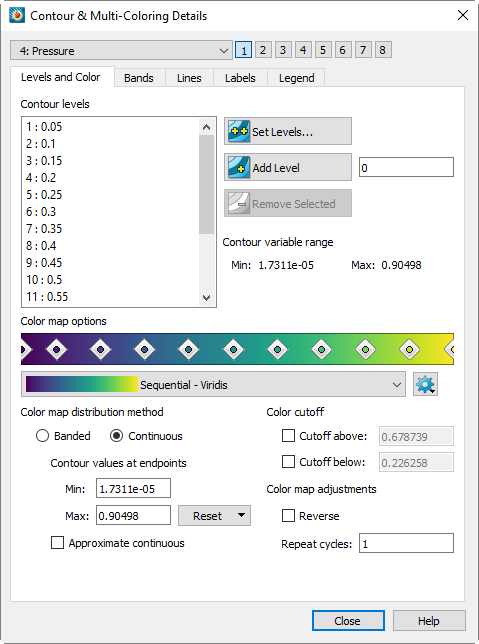Open the Reset button dropdown arrow
This screenshot has height=644, width=479.
pyautogui.click(x=242, y=515)
